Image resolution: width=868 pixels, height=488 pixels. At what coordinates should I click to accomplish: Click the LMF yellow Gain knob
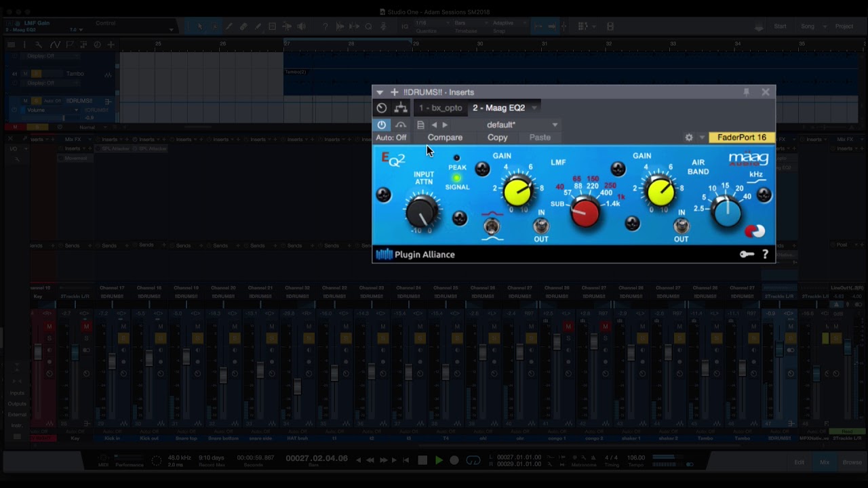pos(517,192)
